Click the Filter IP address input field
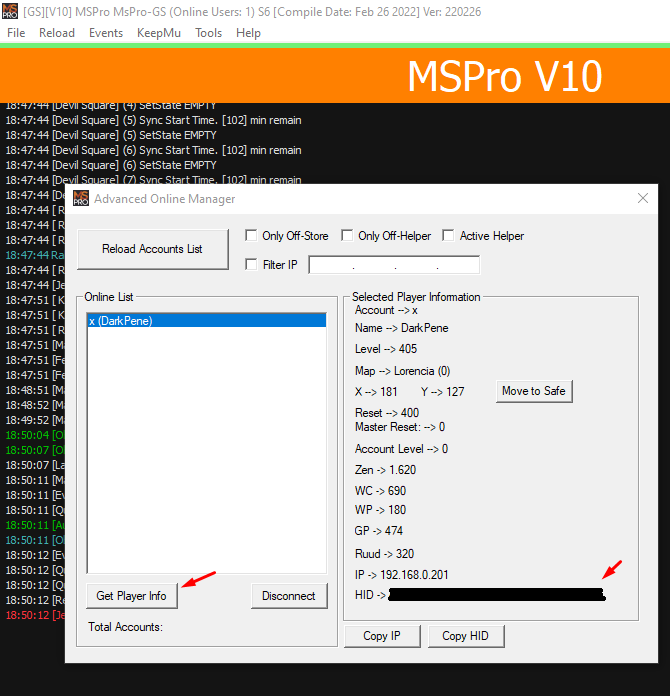This screenshot has width=670, height=696. 394,265
